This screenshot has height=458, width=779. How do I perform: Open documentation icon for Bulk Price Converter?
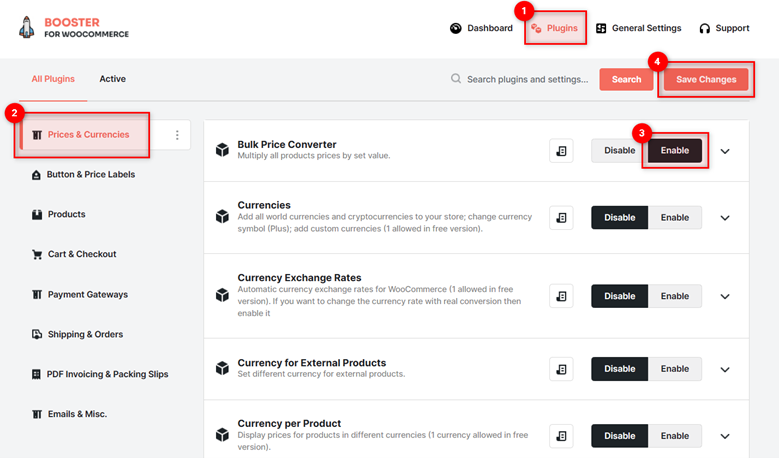[561, 151]
